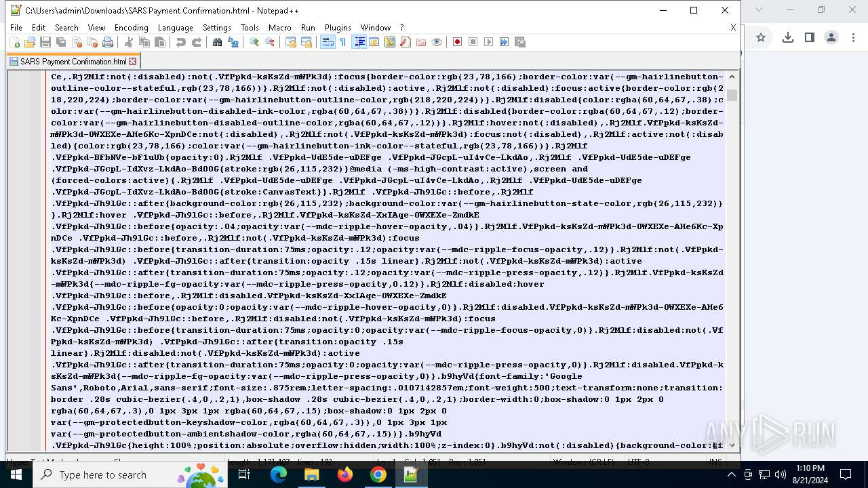The image size is (868, 488).
Task: Click the Close document toolbar icon
Action: point(77,42)
